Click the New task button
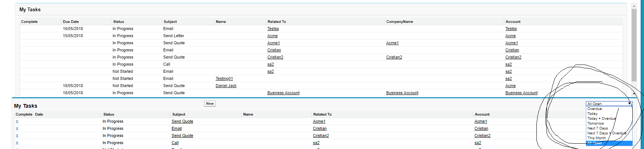644x149 pixels. 210,104
